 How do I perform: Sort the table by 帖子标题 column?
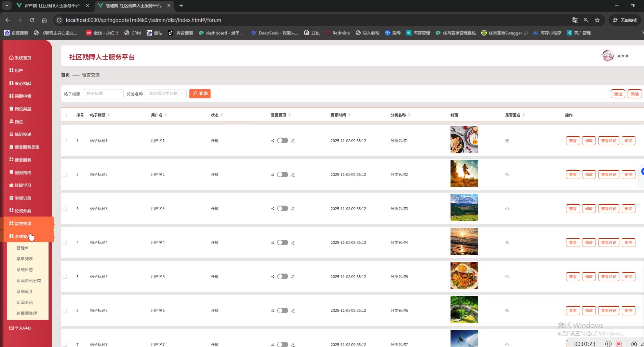pos(109,115)
